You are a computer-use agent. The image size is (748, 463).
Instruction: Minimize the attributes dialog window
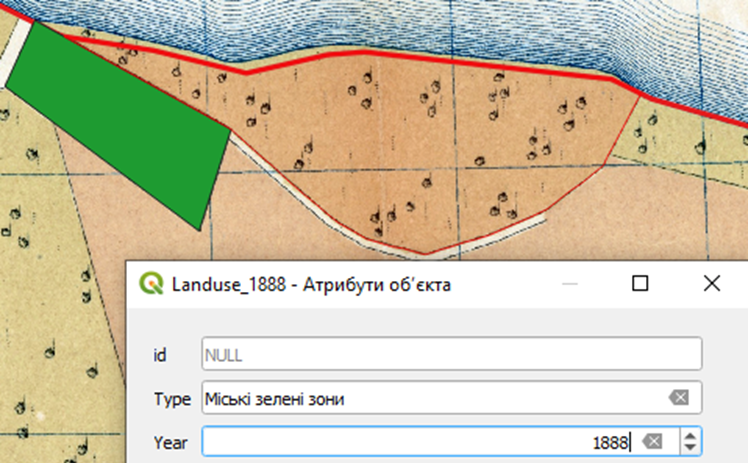click(x=571, y=284)
